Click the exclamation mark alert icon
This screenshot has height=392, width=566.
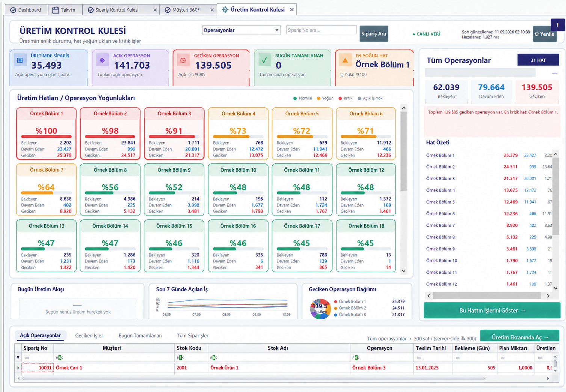(x=557, y=25)
